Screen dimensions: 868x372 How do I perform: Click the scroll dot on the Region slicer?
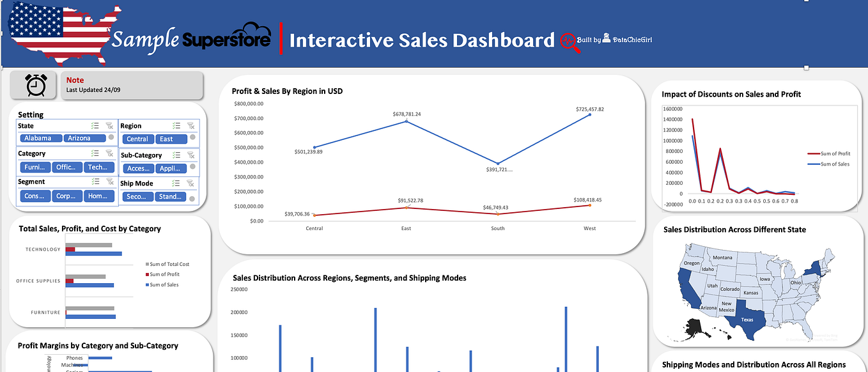[192, 137]
